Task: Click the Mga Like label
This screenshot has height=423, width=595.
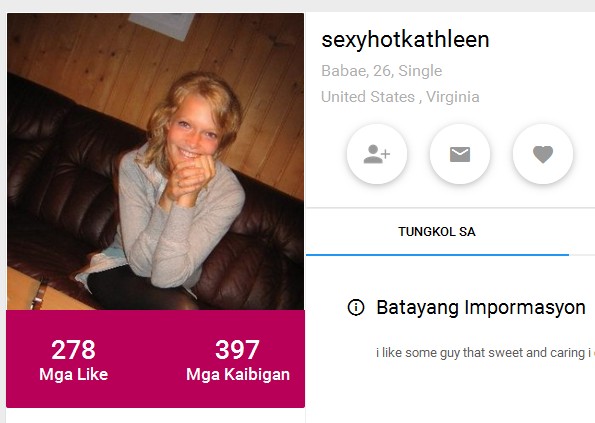Action: tap(74, 374)
